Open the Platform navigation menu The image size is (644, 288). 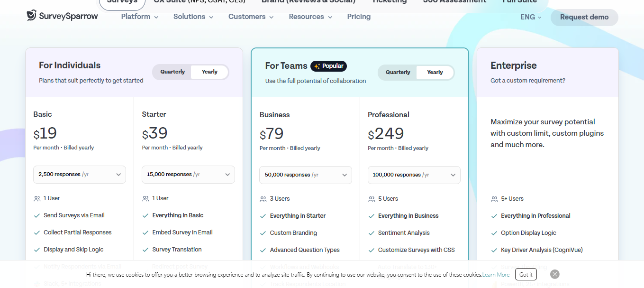(139, 17)
